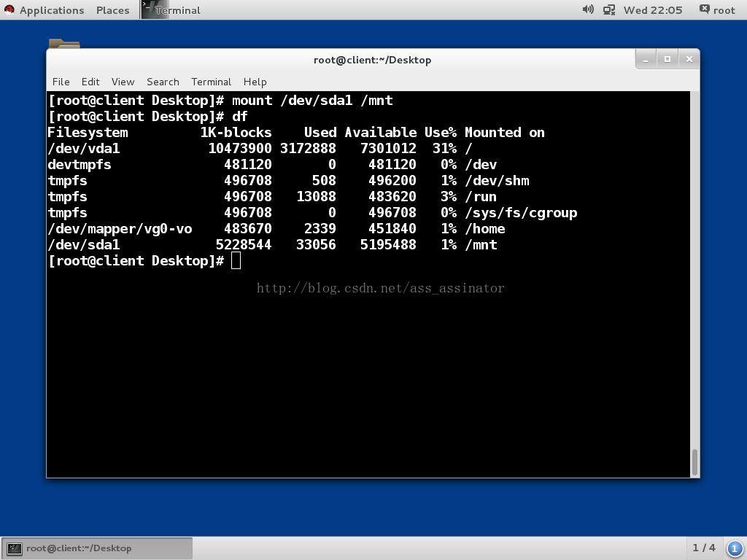Click the text 'mount /dev/sda1 /mnt'
747x560 pixels.
[312, 101]
